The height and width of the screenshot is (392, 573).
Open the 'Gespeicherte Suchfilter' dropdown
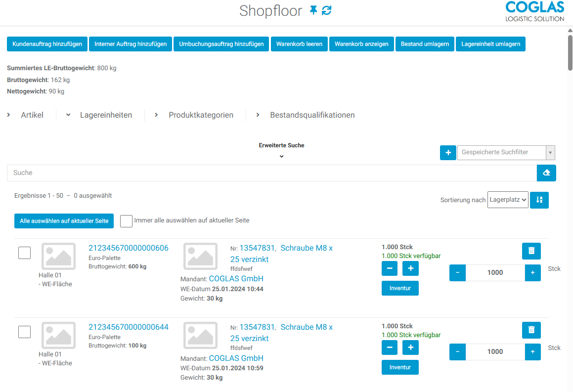(506, 152)
